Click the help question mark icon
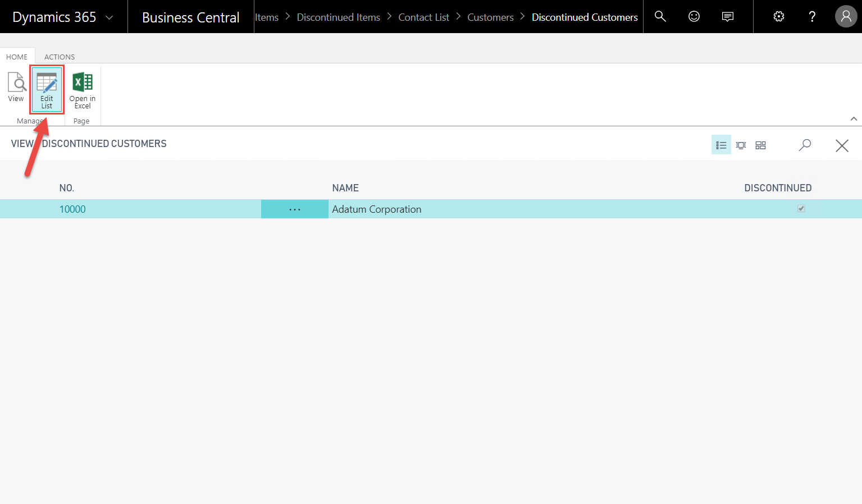Screen dimensions: 862x504 point(812,17)
